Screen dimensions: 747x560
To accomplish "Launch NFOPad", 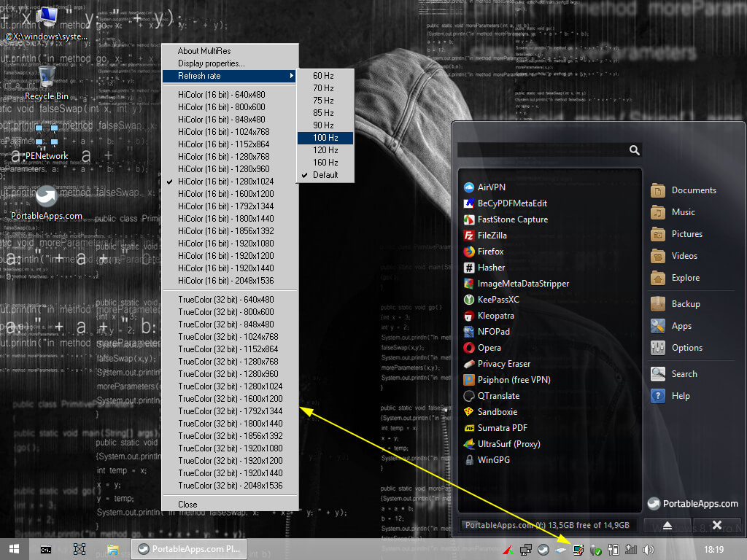I will coord(487,332).
